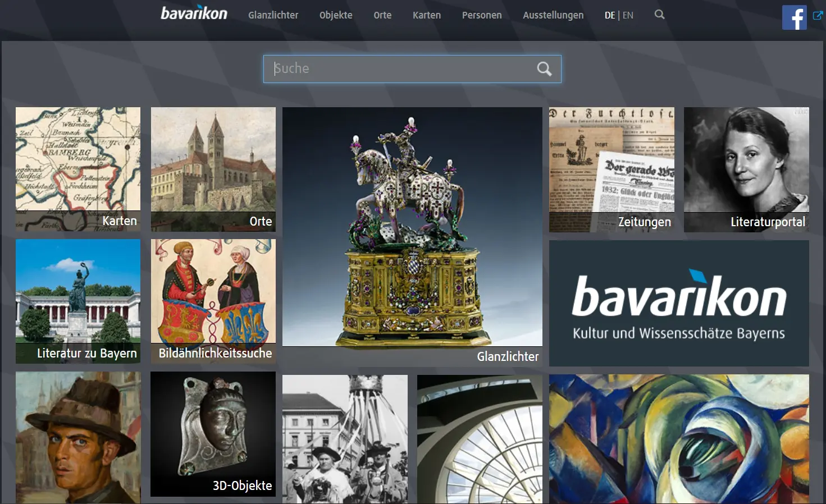Switch language to DE
The width and height of the screenshot is (826, 504).
(x=610, y=15)
